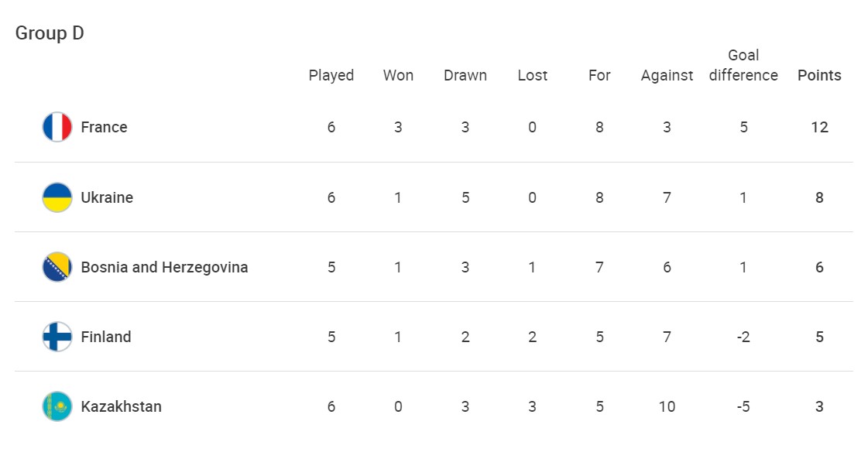This screenshot has height=459, width=868.
Task: Open the Finland team name link
Action: (x=106, y=337)
